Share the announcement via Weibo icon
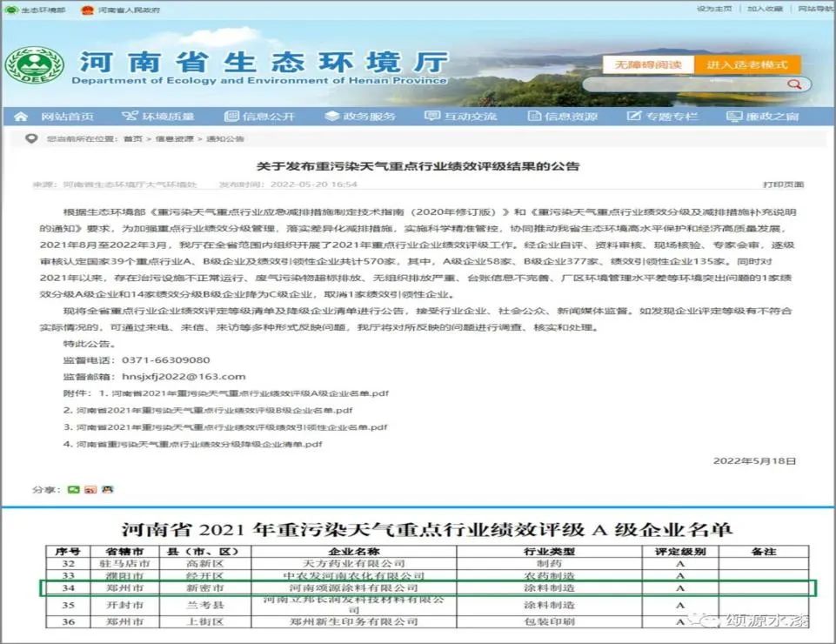The width and height of the screenshot is (836, 644). (90, 489)
